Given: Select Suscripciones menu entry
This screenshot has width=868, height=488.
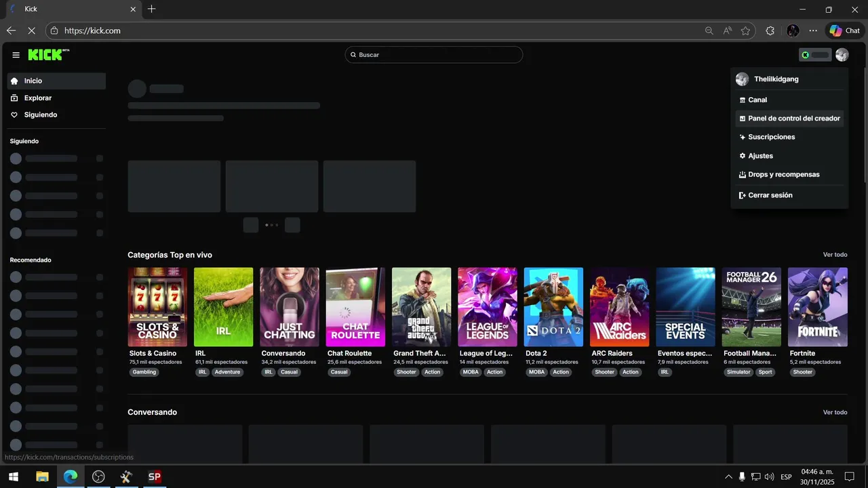Looking at the screenshot, I should tap(789, 137).
